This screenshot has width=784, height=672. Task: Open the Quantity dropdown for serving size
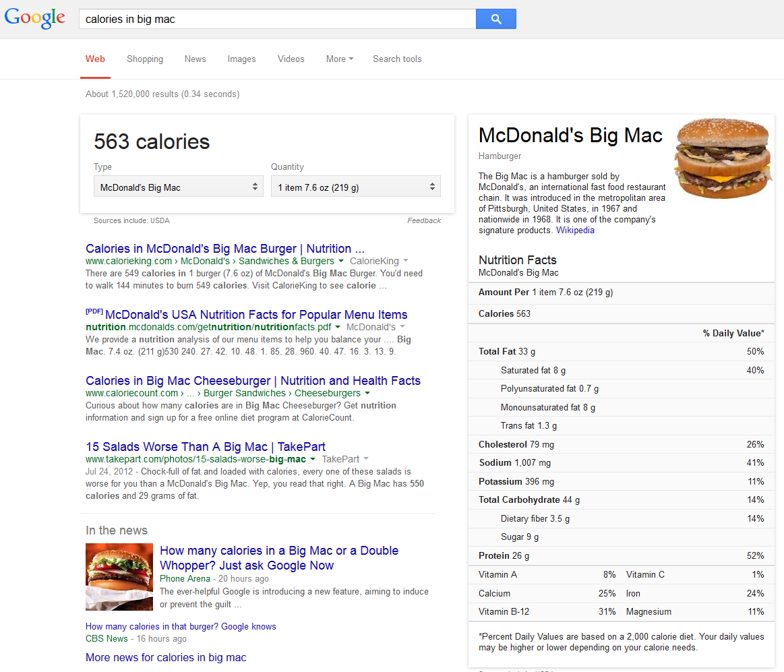(x=355, y=187)
